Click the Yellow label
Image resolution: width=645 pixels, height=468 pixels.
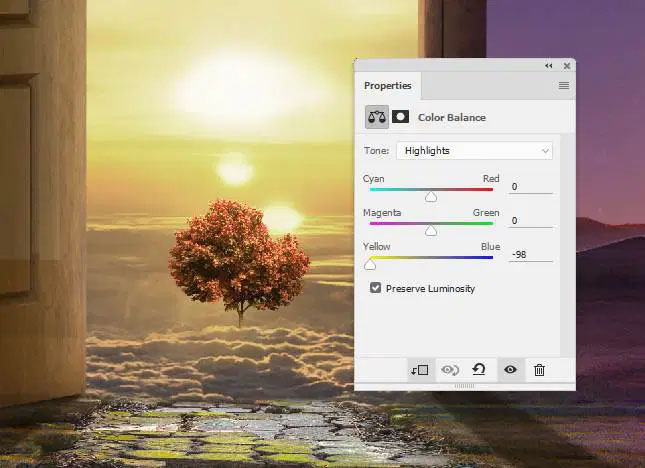tap(376, 246)
